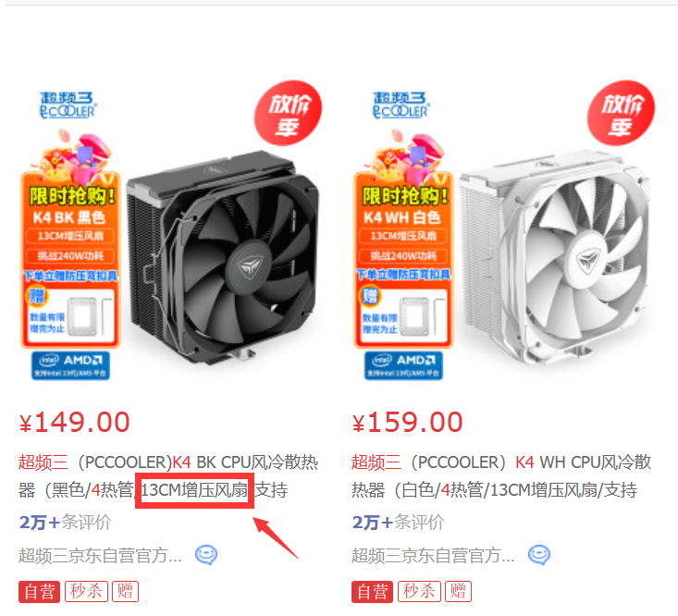The image size is (678, 616).
Task: Click PCCOOLER logo above white K4
Action: pyautogui.click(x=401, y=105)
